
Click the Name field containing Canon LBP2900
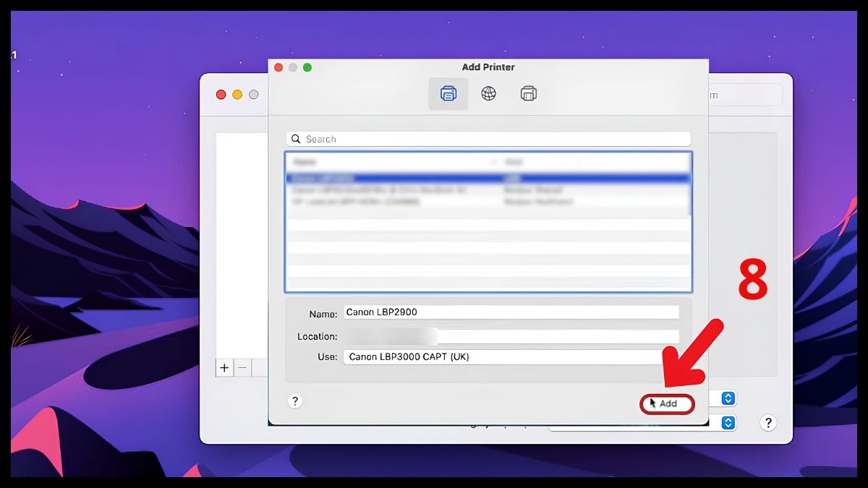pos(511,312)
